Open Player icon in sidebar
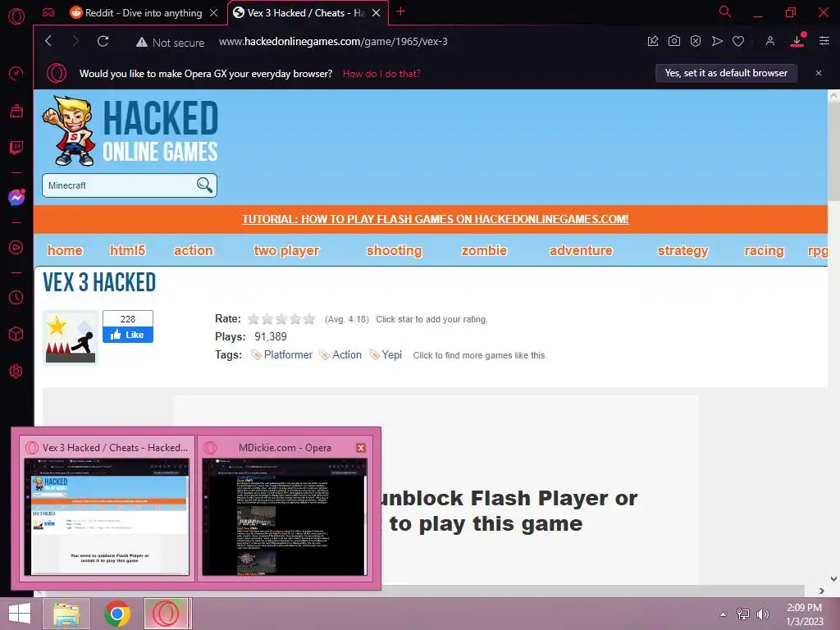 16,247
